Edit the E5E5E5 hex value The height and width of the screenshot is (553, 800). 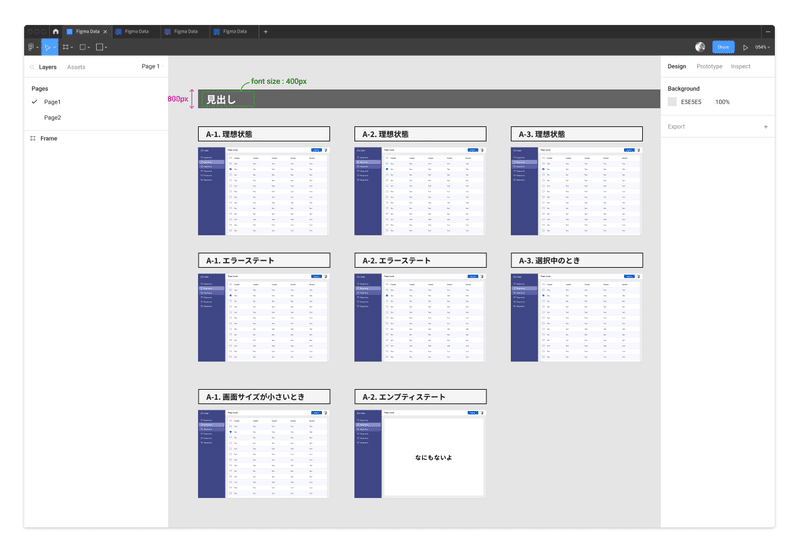[691, 102]
